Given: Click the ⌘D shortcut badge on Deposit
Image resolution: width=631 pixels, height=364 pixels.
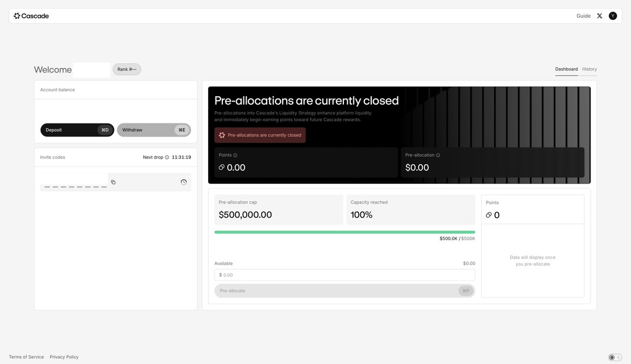Looking at the screenshot, I should [105, 130].
